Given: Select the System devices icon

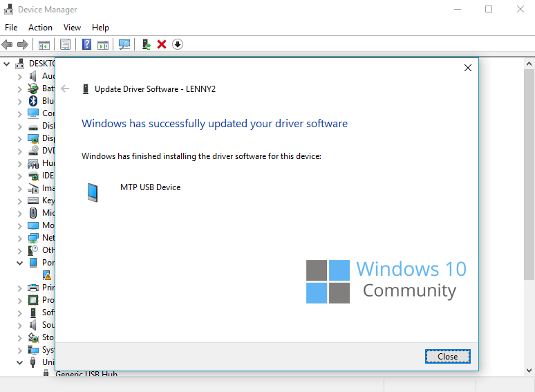Looking at the screenshot, I should pyautogui.click(x=33, y=350).
